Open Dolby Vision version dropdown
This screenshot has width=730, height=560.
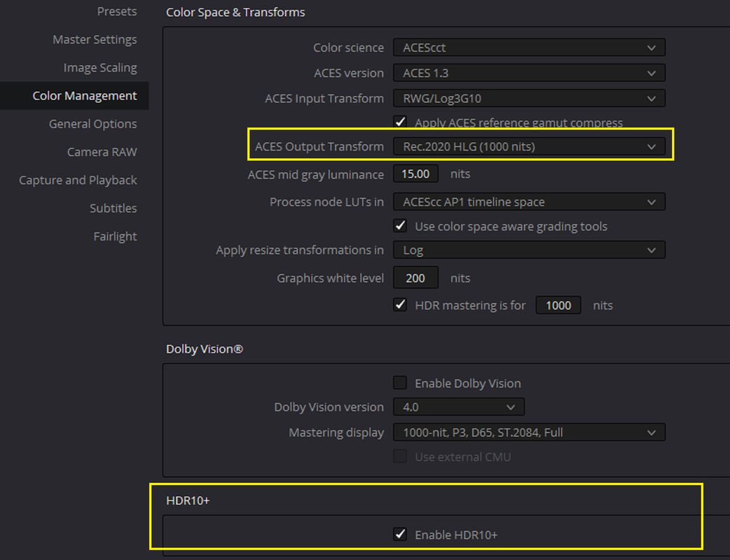(x=459, y=407)
